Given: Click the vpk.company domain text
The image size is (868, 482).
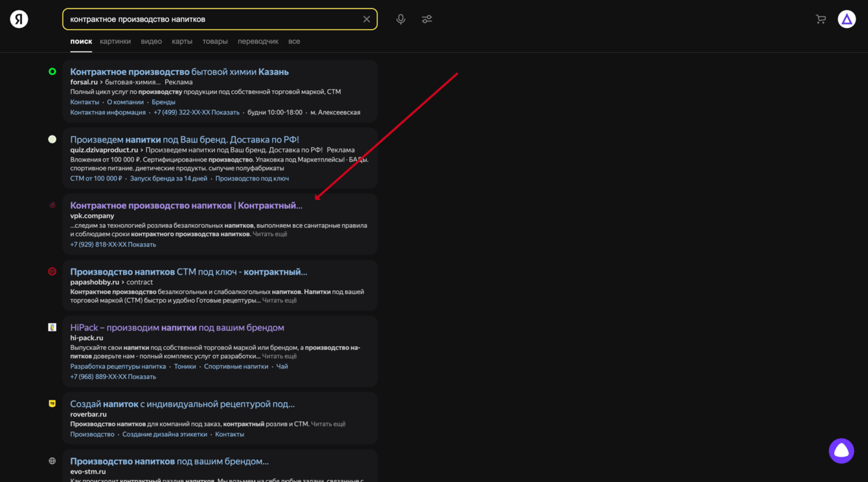Looking at the screenshot, I should click(x=92, y=216).
